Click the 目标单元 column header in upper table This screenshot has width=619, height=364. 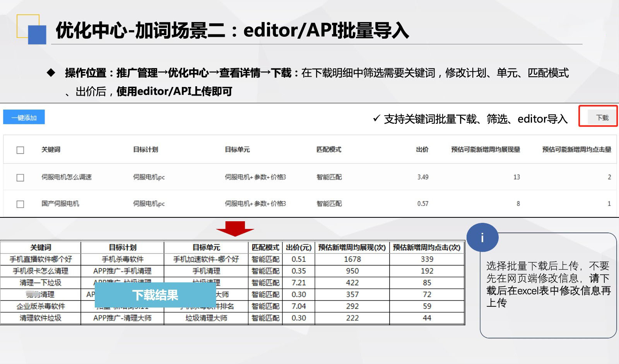coord(237,149)
